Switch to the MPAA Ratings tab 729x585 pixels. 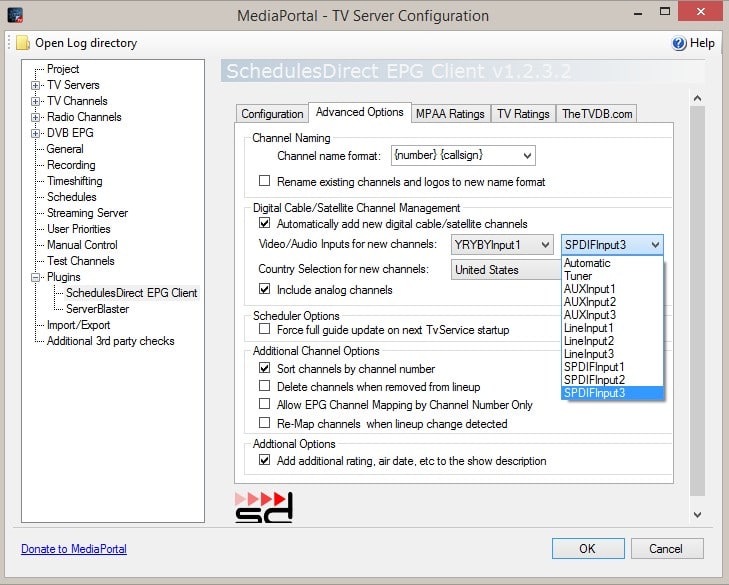[x=450, y=114]
